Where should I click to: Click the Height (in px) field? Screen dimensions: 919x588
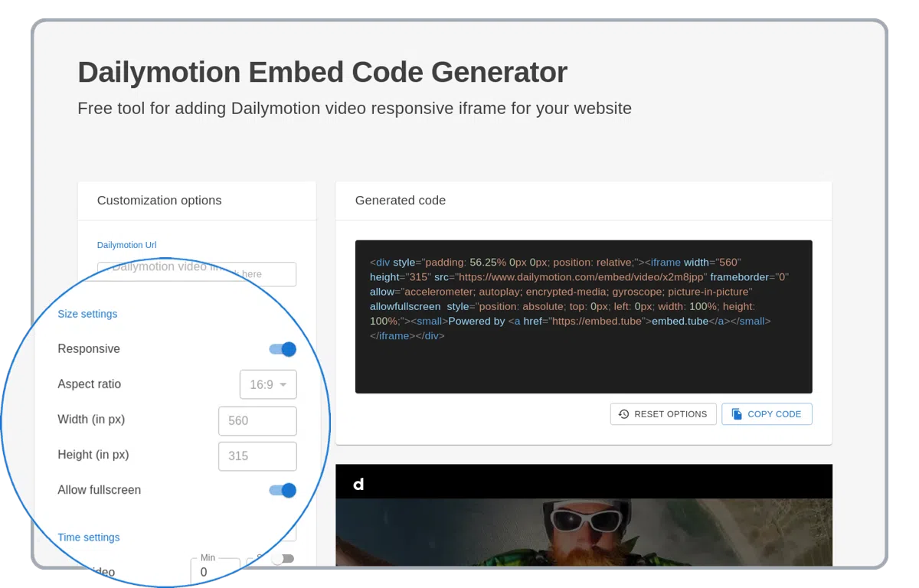tap(257, 456)
